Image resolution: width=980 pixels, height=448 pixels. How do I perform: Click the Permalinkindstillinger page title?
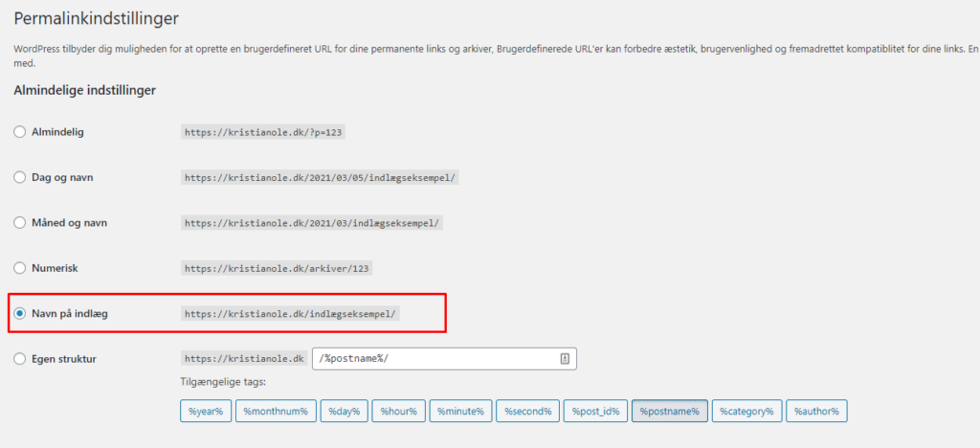pyautogui.click(x=97, y=19)
